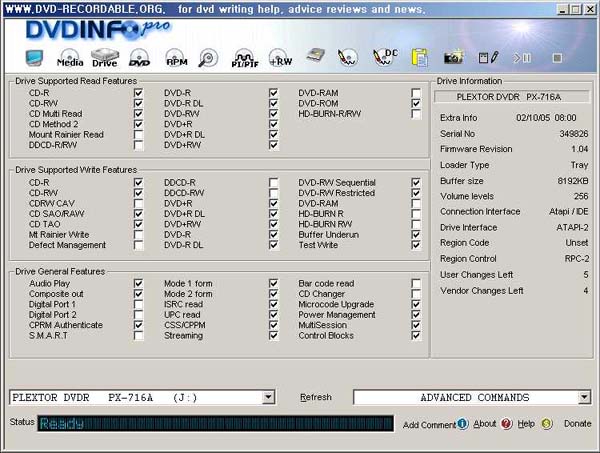Select the Drive info tool
The width and height of the screenshot is (600, 453).
105,58
